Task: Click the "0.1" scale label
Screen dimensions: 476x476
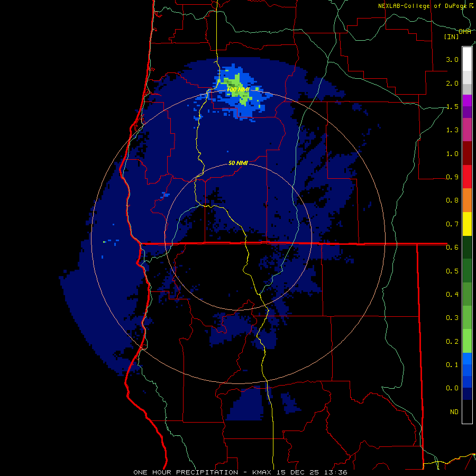Action: pos(452,364)
